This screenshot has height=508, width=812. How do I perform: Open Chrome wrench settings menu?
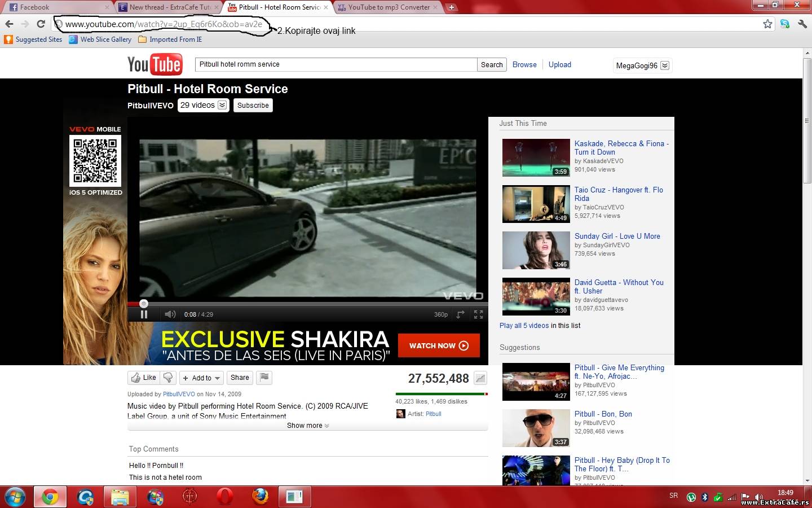pyautogui.click(x=802, y=24)
